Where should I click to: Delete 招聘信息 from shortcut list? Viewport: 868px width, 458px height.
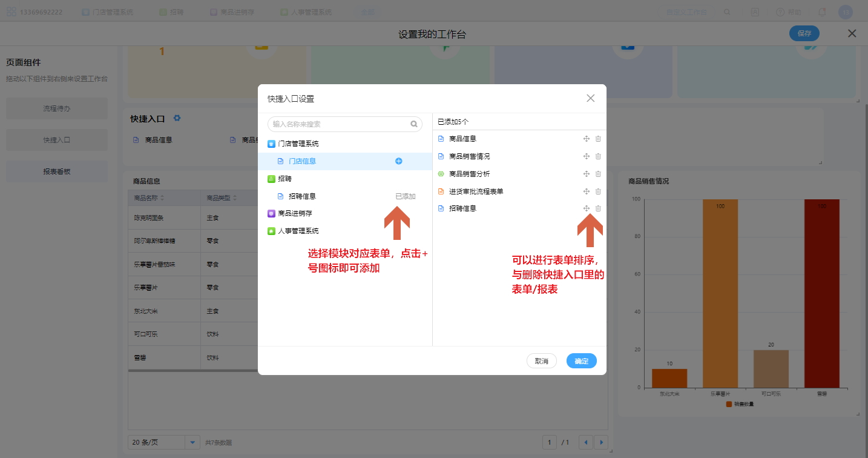pyautogui.click(x=598, y=208)
